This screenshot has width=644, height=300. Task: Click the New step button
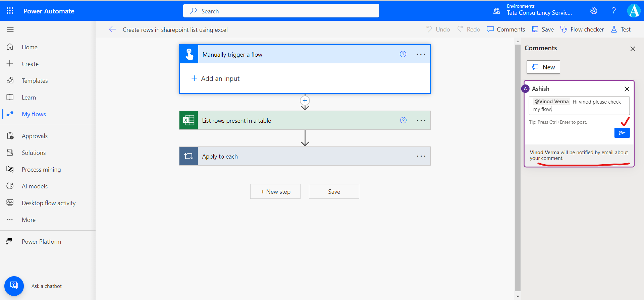pyautogui.click(x=275, y=191)
